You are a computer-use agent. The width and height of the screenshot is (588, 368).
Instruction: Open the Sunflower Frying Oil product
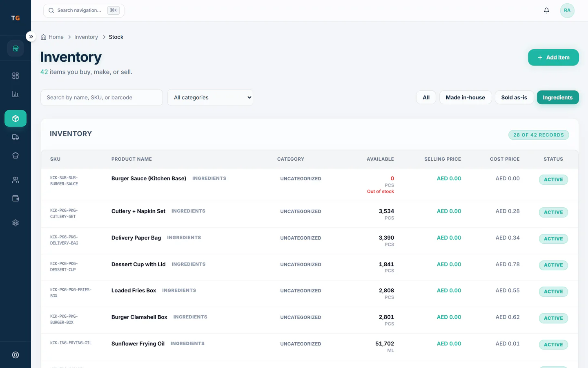[x=138, y=344]
